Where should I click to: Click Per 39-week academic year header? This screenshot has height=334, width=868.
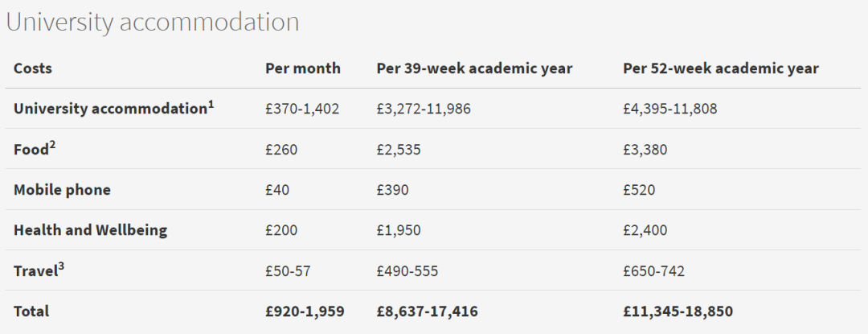[x=474, y=68]
